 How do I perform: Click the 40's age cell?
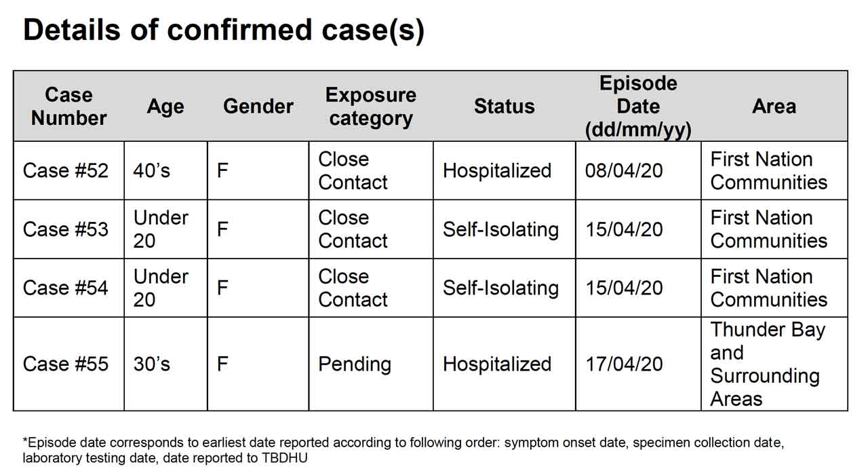click(x=152, y=170)
